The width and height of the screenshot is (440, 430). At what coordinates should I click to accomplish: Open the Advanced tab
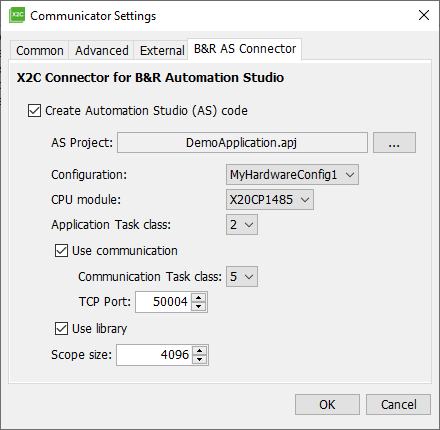click(102, 51)
